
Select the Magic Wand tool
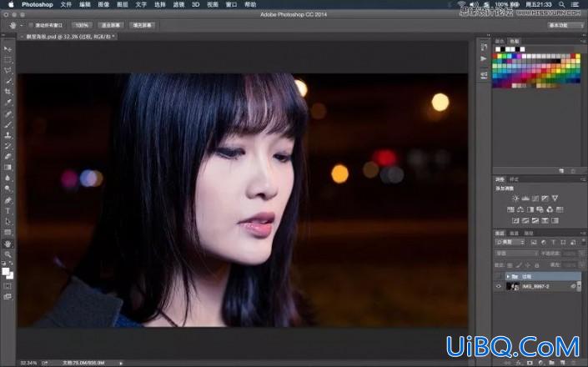[x=8, y=81]
